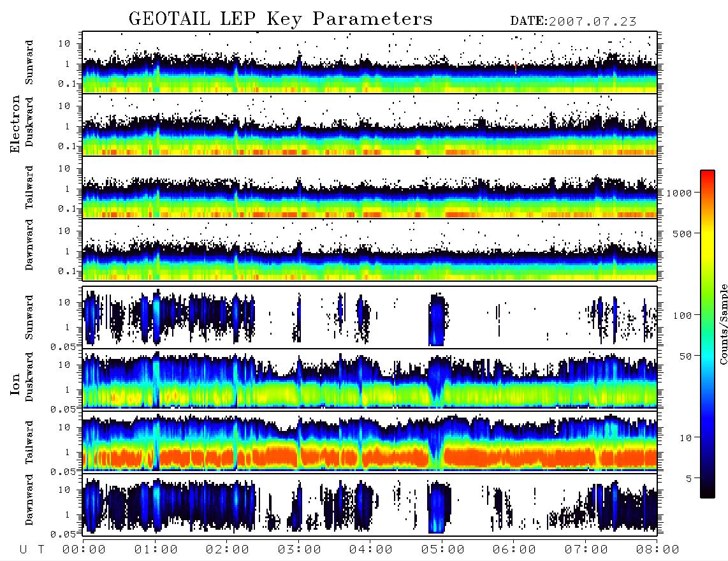
Task: Click the 1000 color bar tick label
Action: tap(678, 193)
